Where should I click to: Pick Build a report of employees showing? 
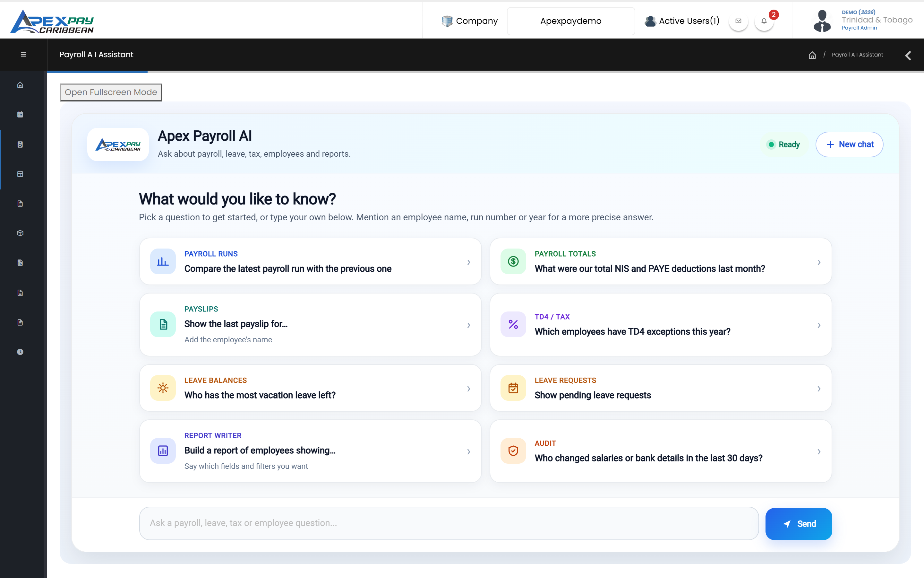tap(311, 451)
